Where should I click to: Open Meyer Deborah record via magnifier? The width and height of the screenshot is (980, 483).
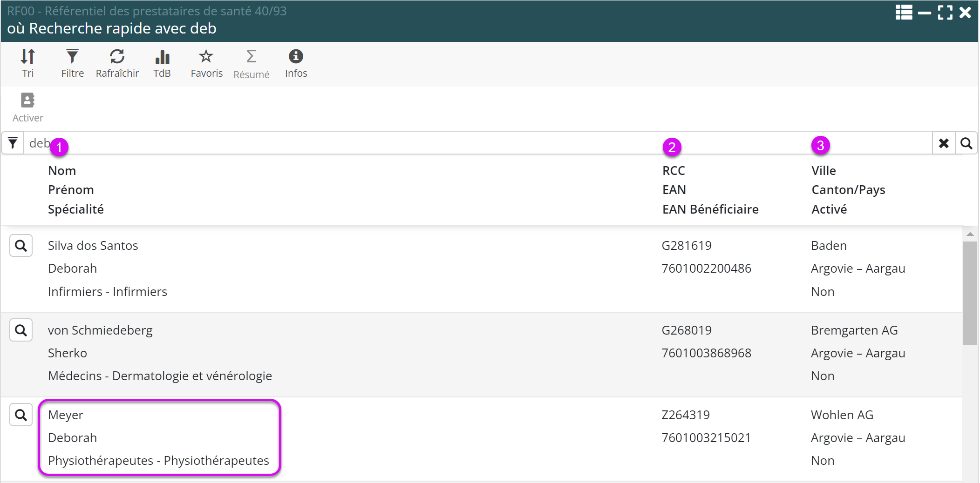coord(21,415)
